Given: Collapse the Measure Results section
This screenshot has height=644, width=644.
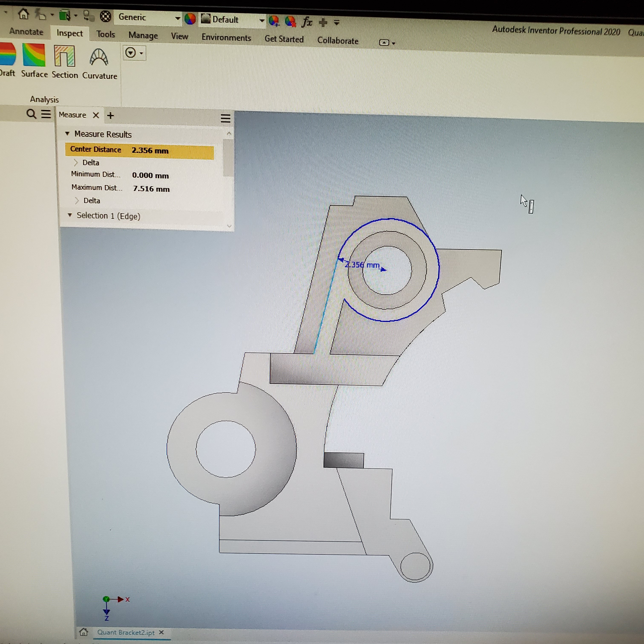Looking at the screenshot, I should coord(67,134).
